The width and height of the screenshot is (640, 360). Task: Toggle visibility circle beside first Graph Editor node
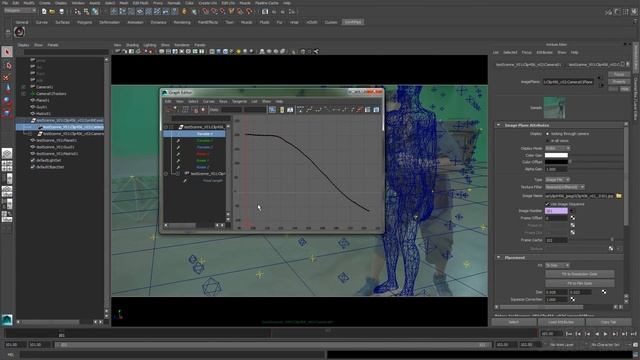coord(166,127)
